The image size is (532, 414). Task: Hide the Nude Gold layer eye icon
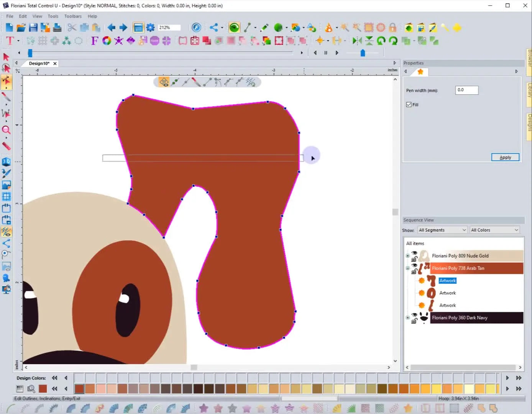[x=414, y=253]
